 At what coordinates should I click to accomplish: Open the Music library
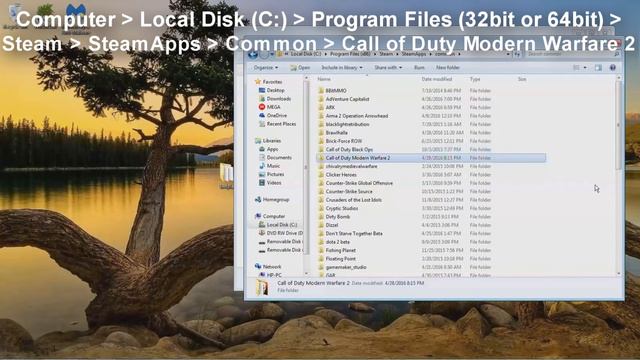pos(270,166)
